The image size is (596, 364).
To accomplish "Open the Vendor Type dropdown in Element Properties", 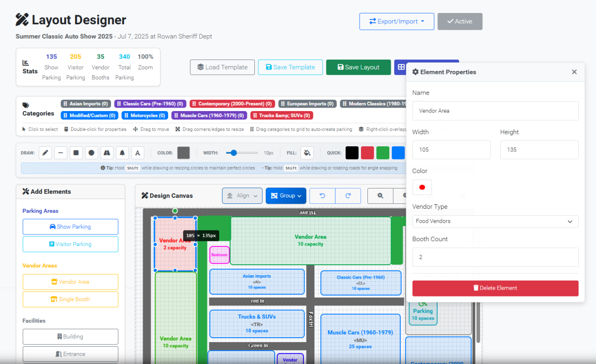I will point(495,221).
